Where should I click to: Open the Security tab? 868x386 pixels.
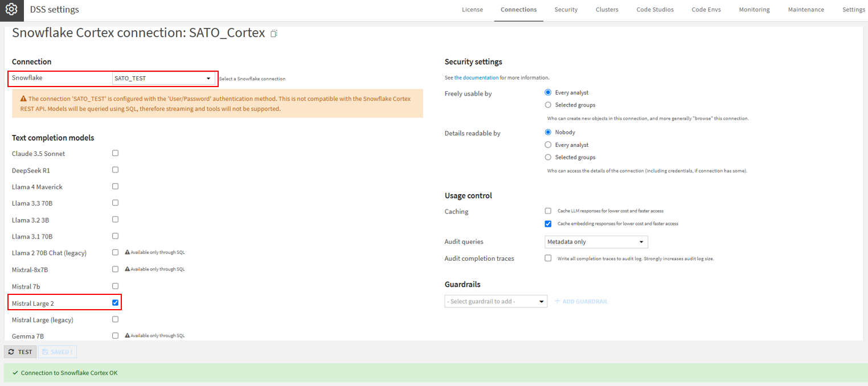566,10
